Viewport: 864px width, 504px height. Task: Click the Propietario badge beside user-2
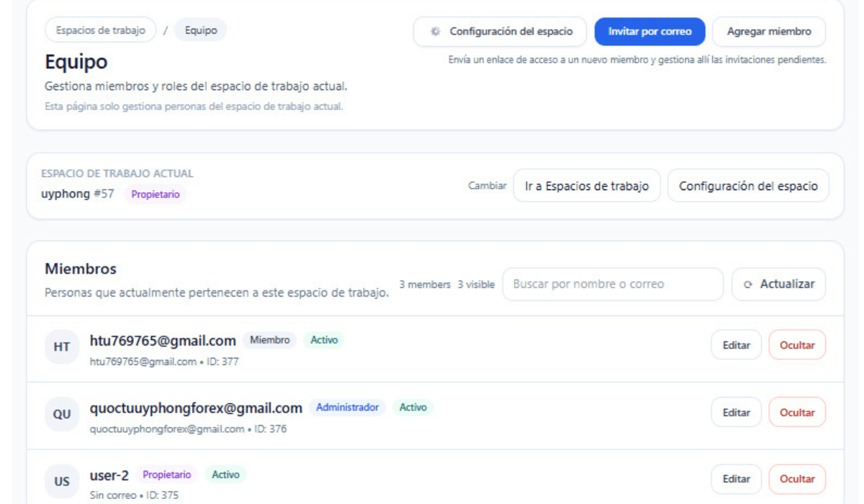click(167, 474)
